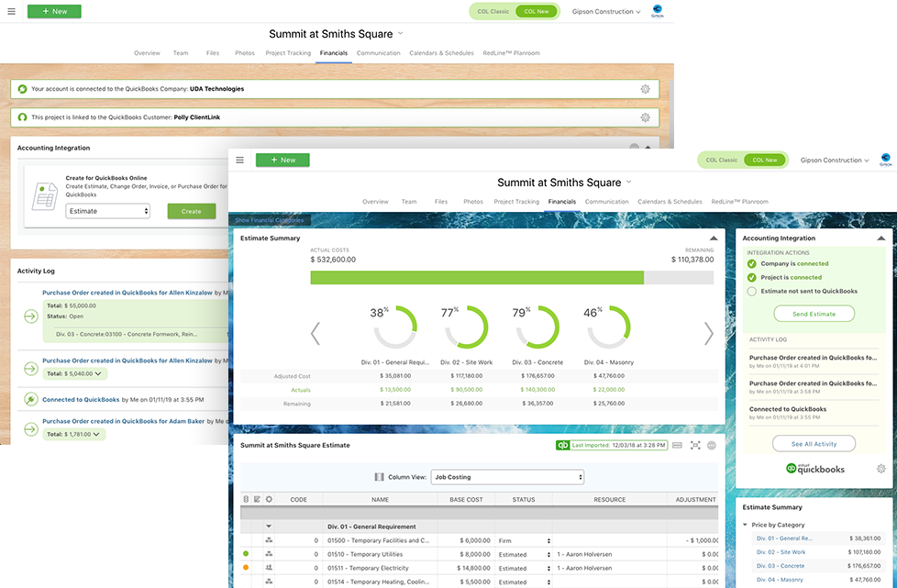
Task: Click New button in front window
Action: (x=282, y=161)
